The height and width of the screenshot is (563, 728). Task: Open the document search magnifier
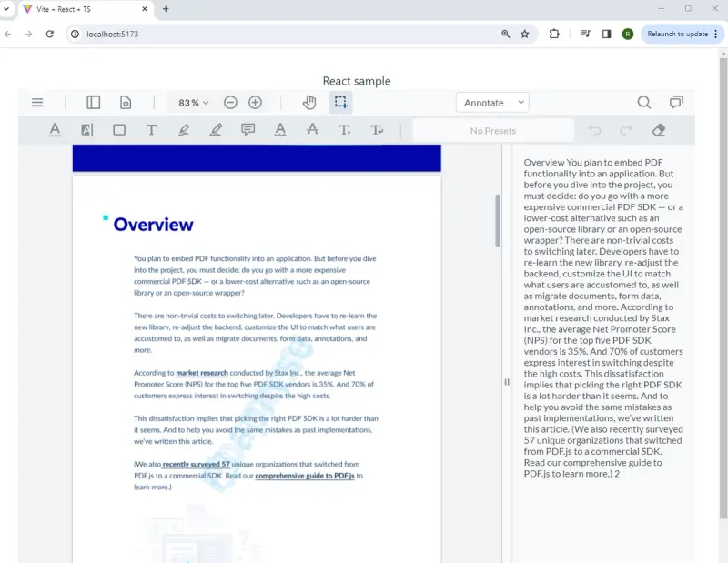[x=644, y=102]
